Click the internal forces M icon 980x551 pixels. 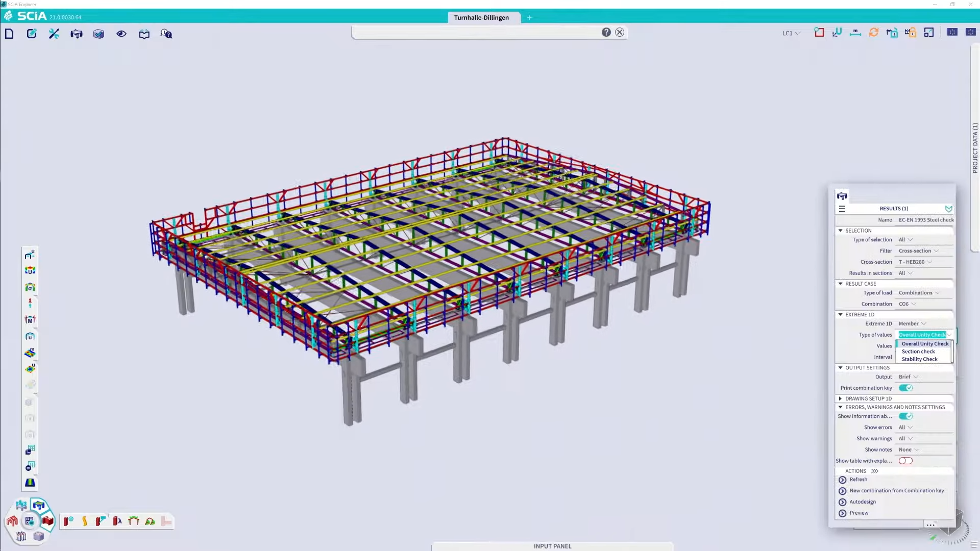pos(30,320)
